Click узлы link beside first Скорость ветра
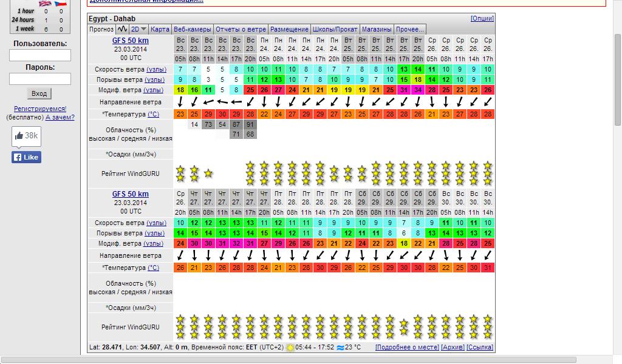 tap(156, 69)
